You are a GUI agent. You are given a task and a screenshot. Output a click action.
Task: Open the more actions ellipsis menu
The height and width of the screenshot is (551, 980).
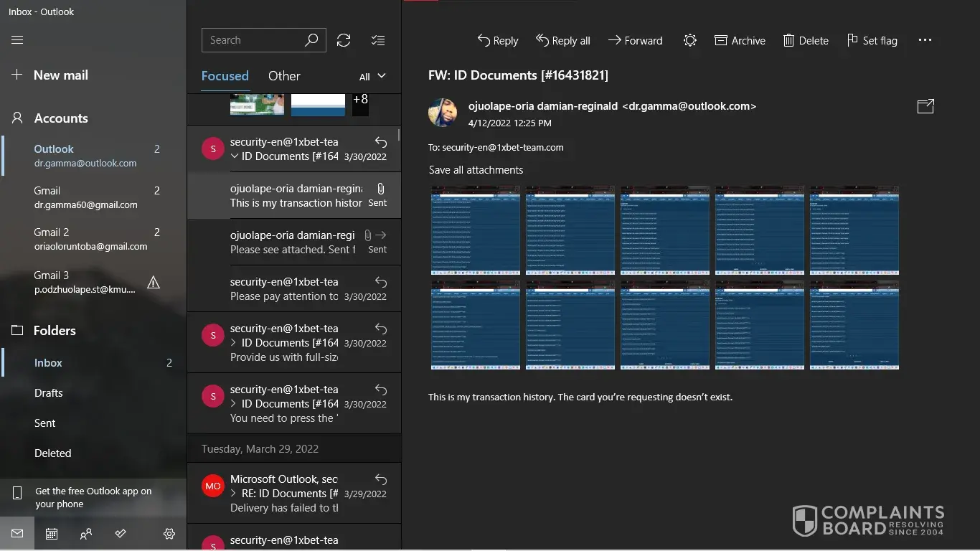click(925, 41)
